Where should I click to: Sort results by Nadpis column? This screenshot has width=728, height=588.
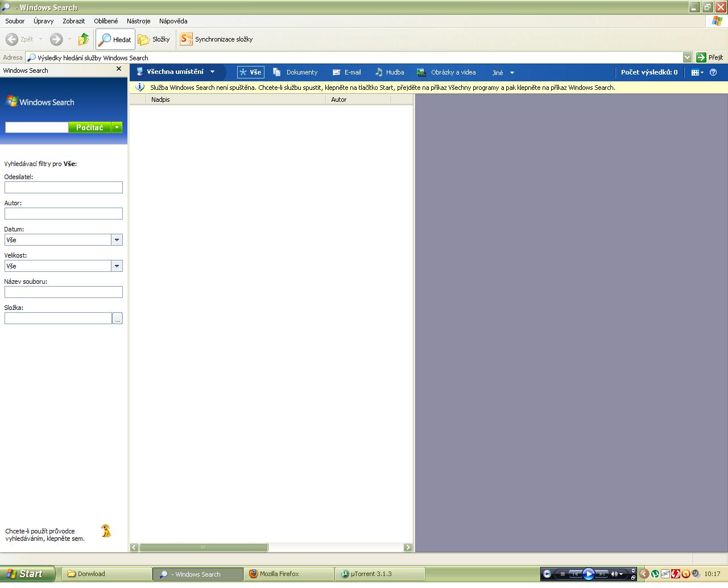click(235, 100)
